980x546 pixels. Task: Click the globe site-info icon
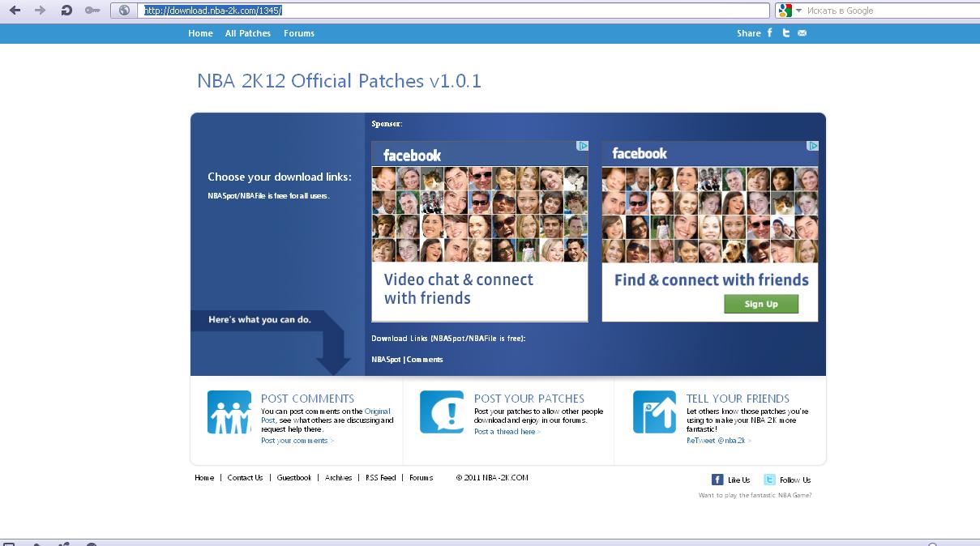(x=124, y=11)
